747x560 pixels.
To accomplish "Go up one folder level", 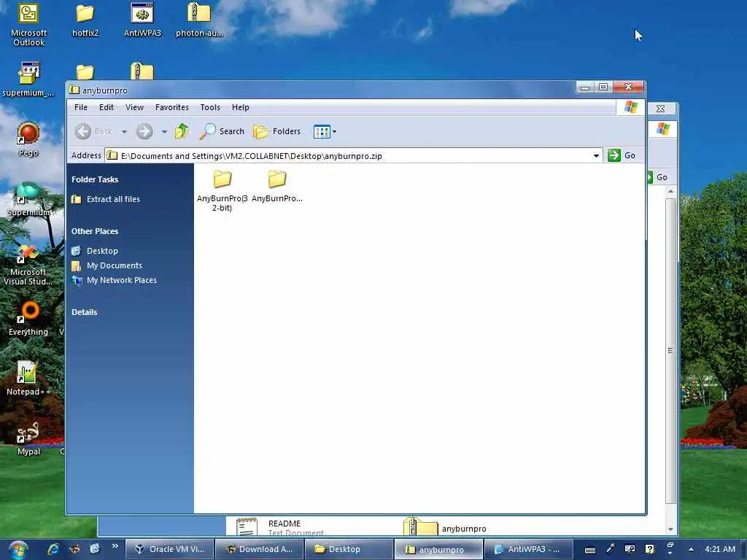I will (182, 131).
